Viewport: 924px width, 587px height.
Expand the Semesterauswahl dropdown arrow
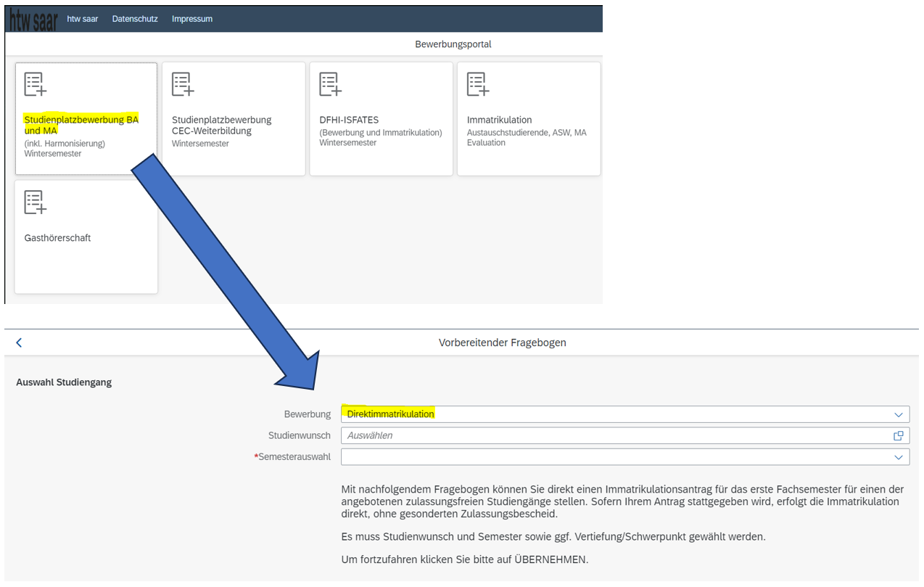click(899, 457)
